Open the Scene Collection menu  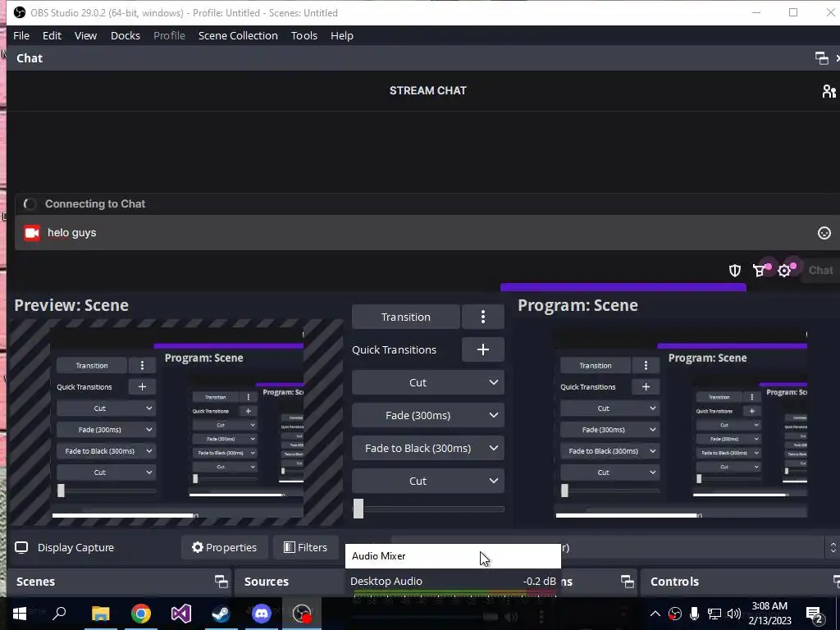click(x=238, y=35)
